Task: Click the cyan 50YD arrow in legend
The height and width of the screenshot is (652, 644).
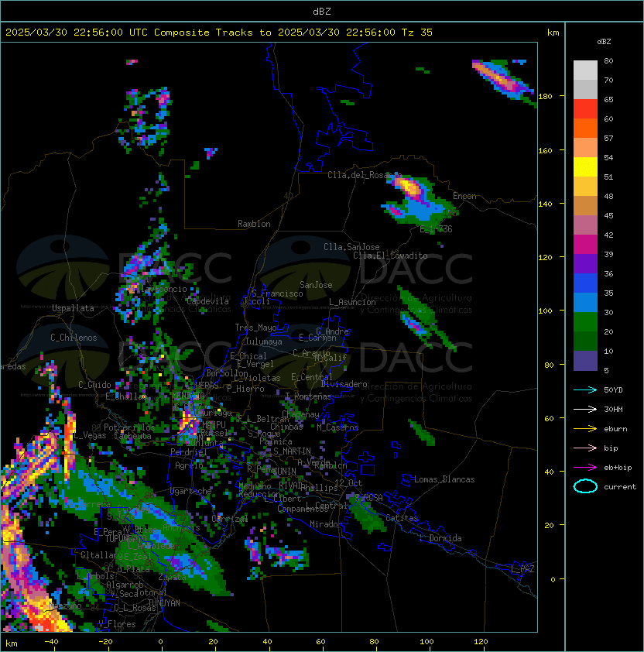Action: point(585,389)
